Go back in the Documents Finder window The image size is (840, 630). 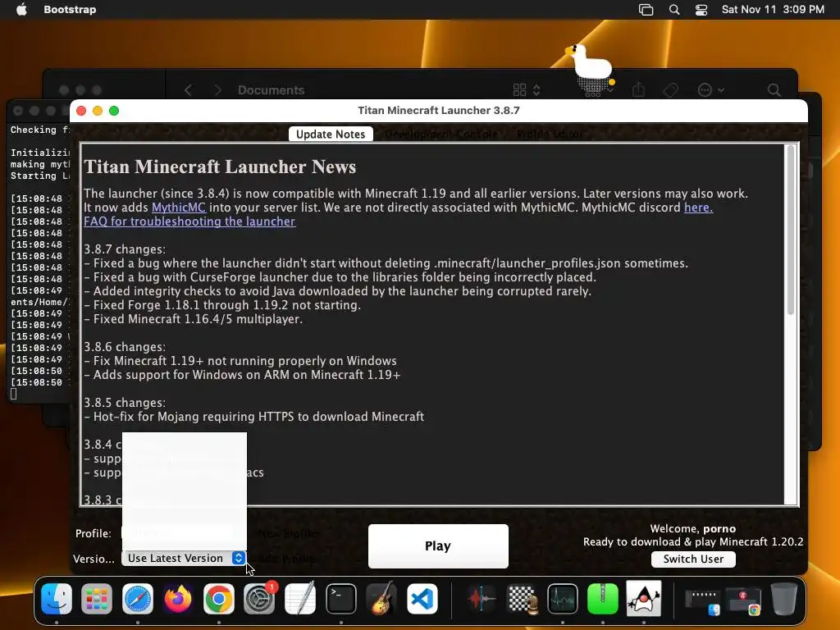pos(188,90)
